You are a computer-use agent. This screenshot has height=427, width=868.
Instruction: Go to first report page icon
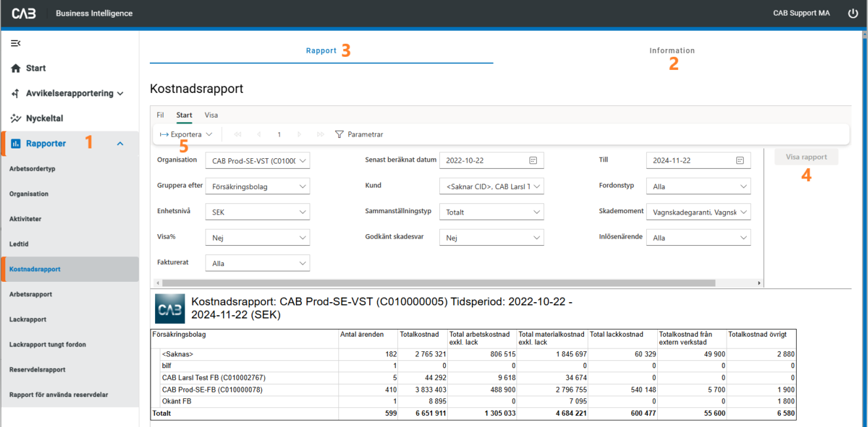[x=237, y=134]
